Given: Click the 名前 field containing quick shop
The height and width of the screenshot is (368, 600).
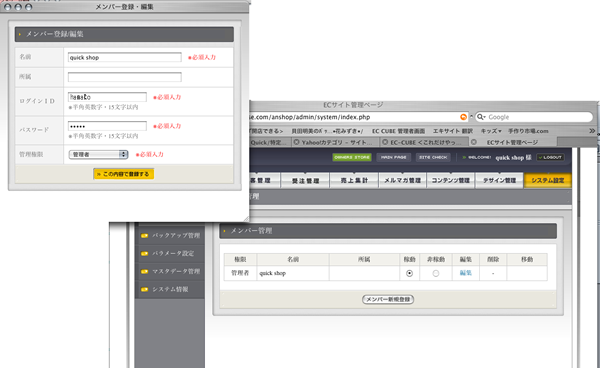Looking at the screenshot, I should click(x=125, y=57).
